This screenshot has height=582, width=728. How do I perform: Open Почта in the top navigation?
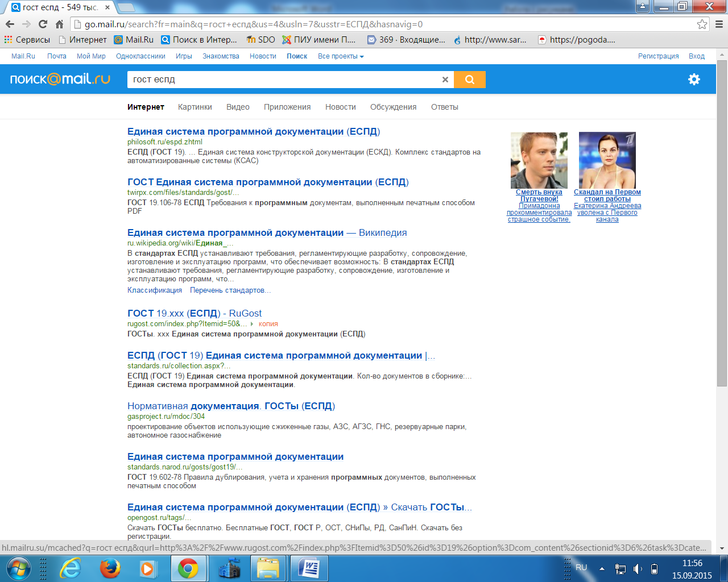click(x=57, y=56)
